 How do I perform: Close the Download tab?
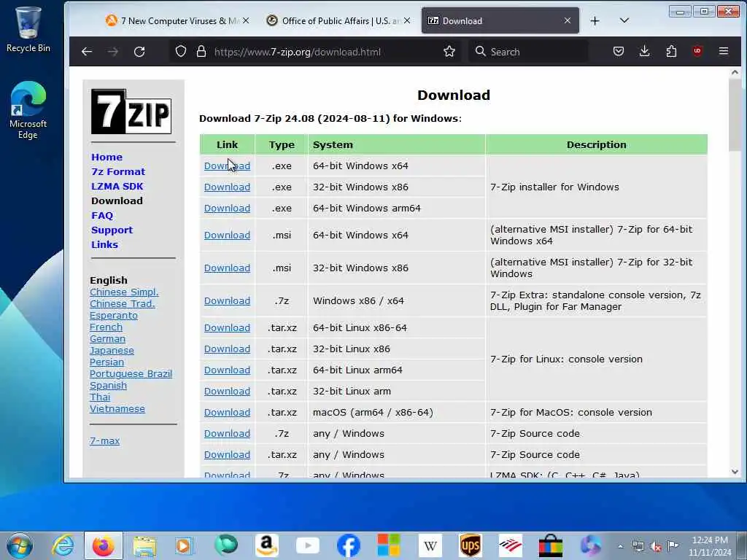point(568,20)
